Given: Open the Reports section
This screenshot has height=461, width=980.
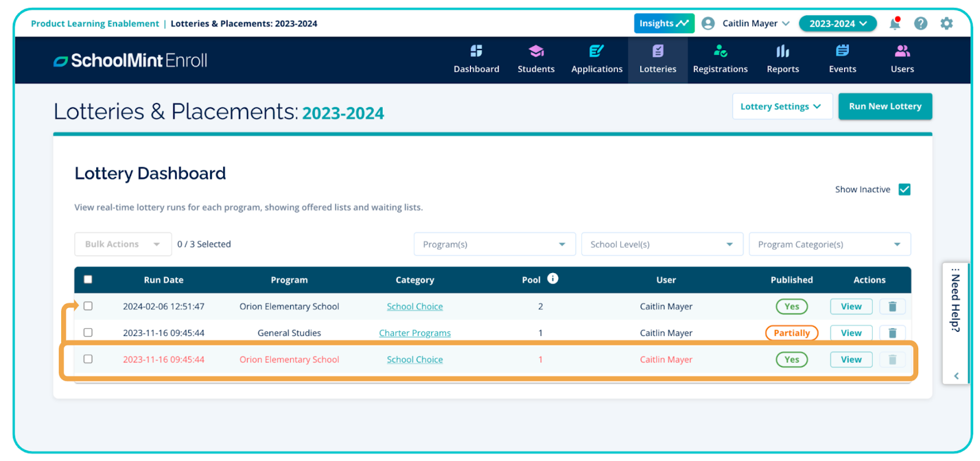Looking at the screenshot, I should 782,59.
